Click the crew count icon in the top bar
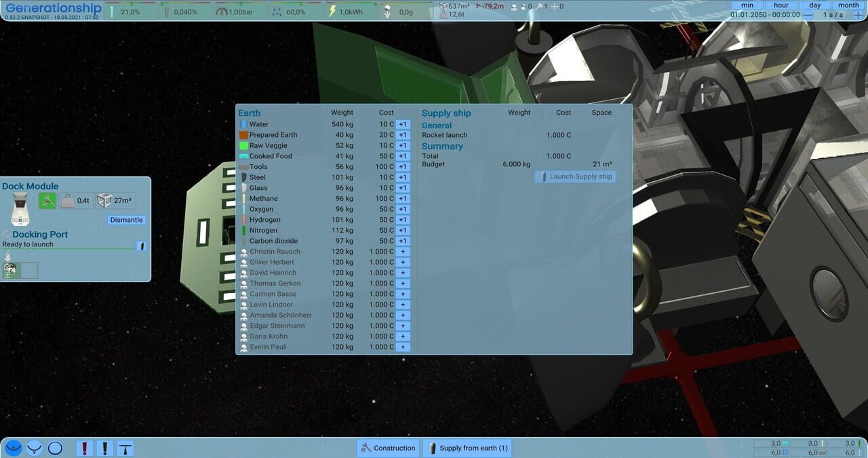The image size is (868, 458). 513,6
